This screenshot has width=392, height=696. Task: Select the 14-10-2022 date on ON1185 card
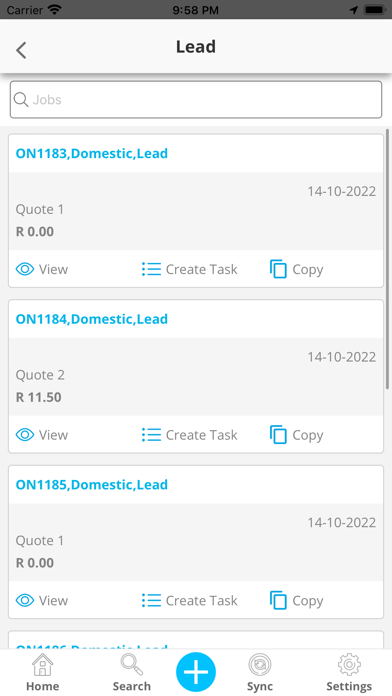[x=342, y=522]
